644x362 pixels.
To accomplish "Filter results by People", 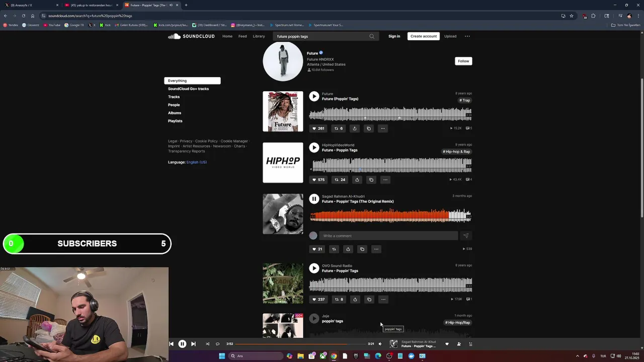I will 174,105.
